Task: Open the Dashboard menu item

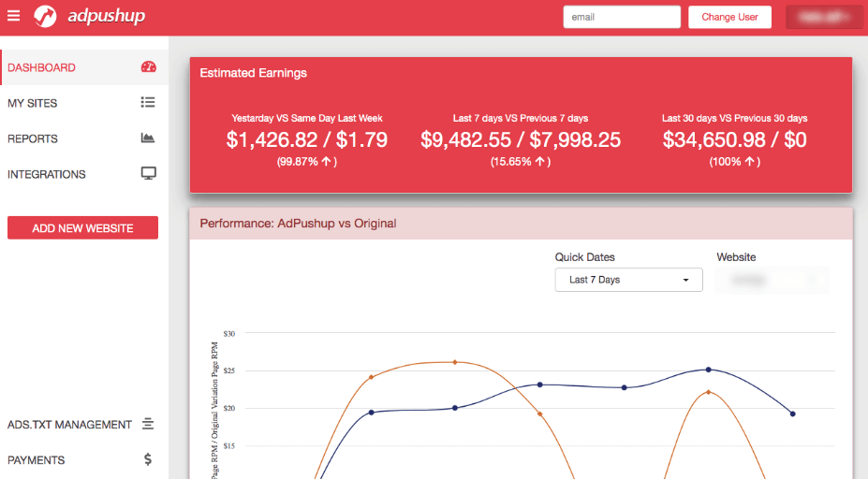Action: pos(42,67)
